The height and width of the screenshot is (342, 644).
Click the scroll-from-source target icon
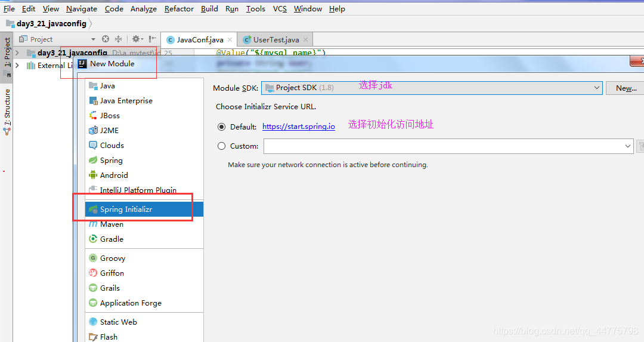(106, 39)
